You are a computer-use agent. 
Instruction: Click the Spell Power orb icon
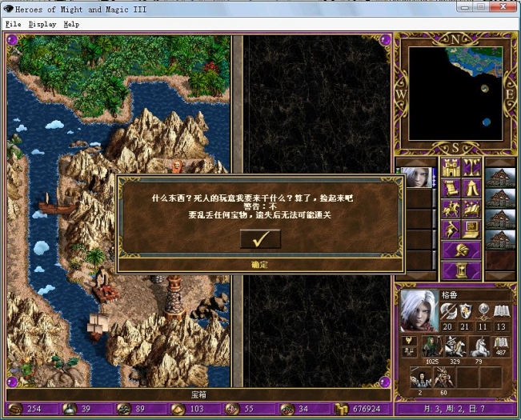[483, 311]
